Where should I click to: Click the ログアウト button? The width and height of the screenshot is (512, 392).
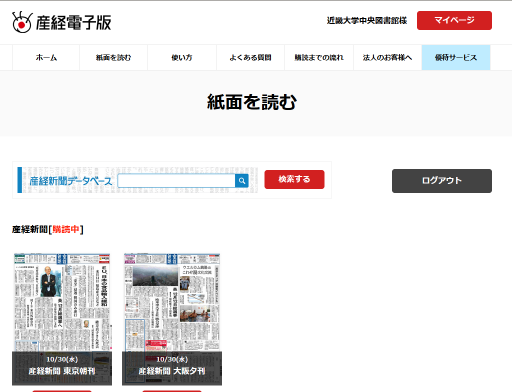442,181
